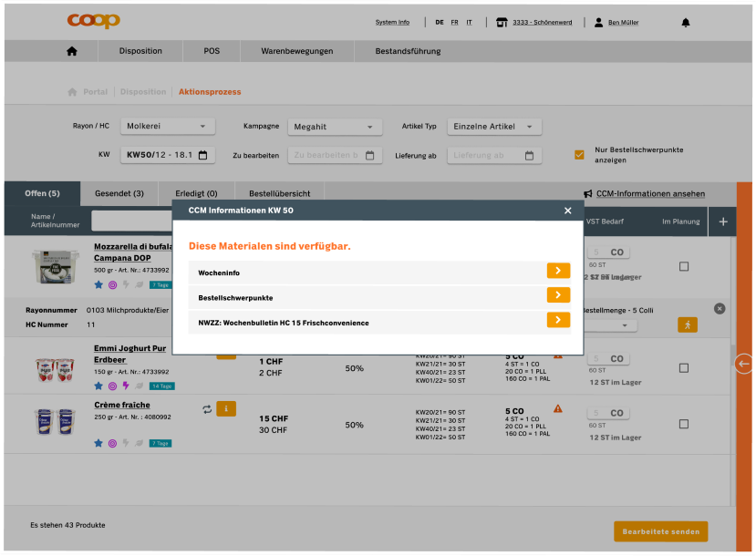Open the Bestellmenge dropdown in the detail row
This screenshot has width=756, height=556.
610,325
